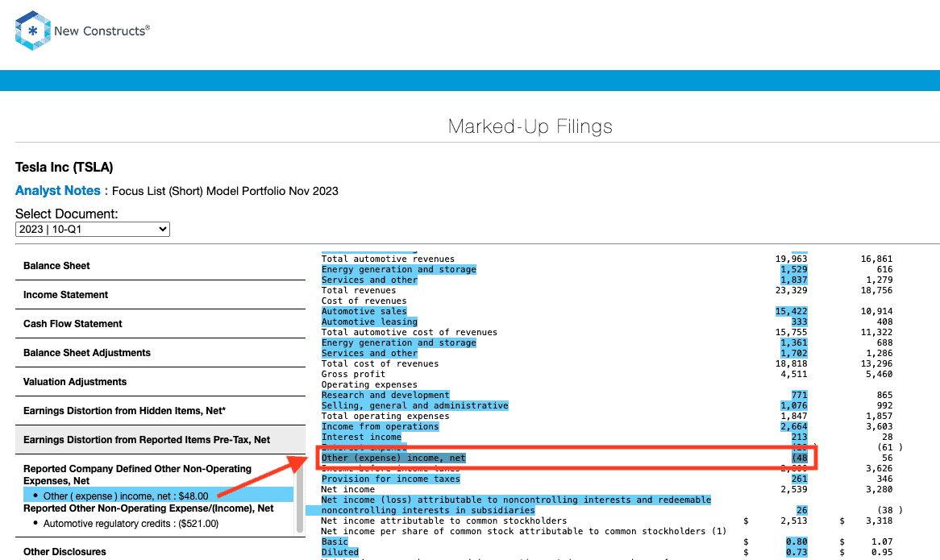Click the Gross profit line
940x560 pixels.
(x=353, y=375)
